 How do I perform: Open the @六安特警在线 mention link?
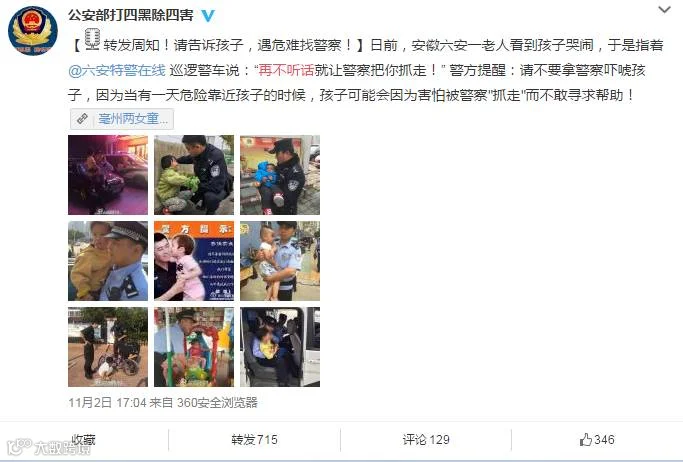click(117, 70)
